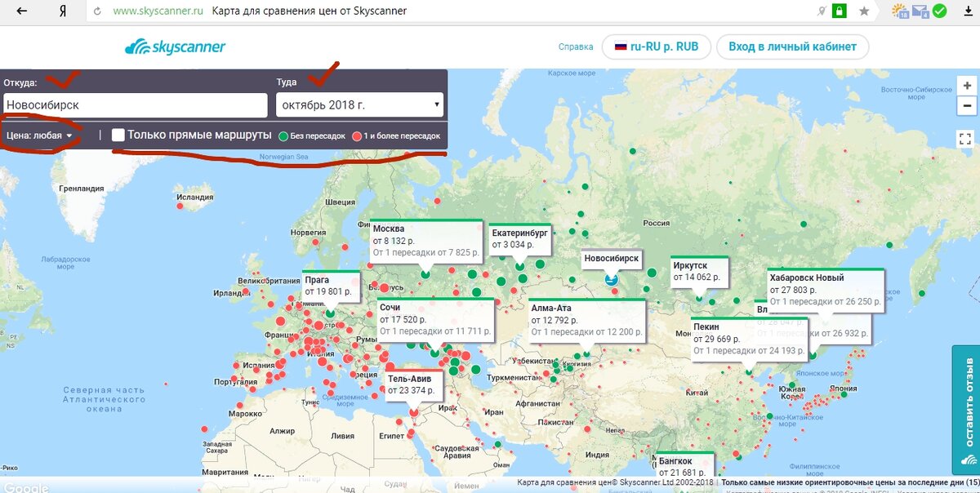Image resolution: width=980 pixels, height=493 pixels.
Task: Switch the map to fullscreen view
Action: click(x=965, y=138)
